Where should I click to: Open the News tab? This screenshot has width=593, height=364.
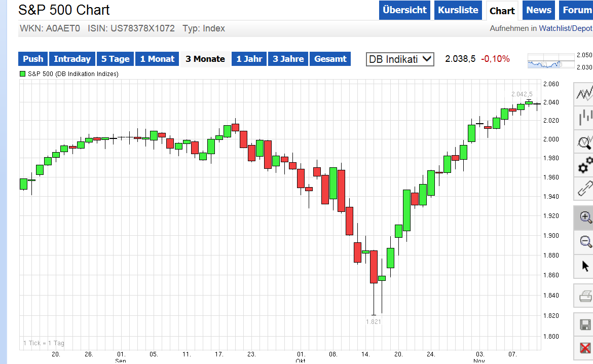pos(539,10)
